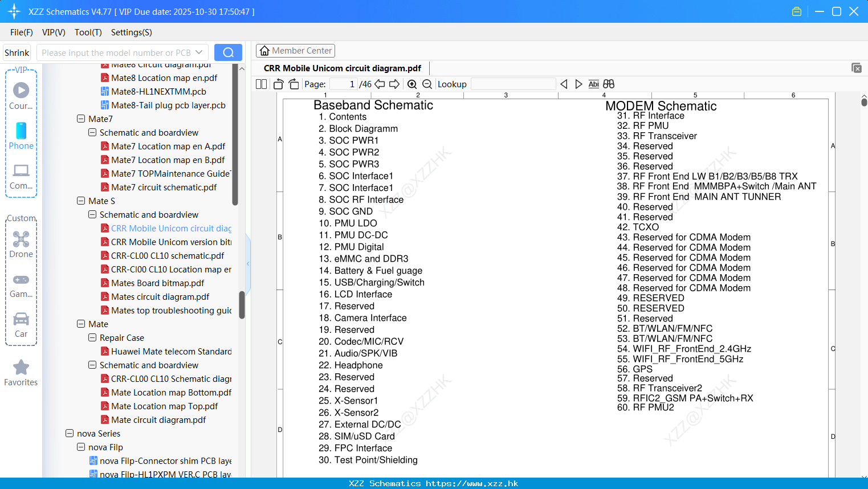
Task: Open the model number dropdown
Action: tap(199, 52)
